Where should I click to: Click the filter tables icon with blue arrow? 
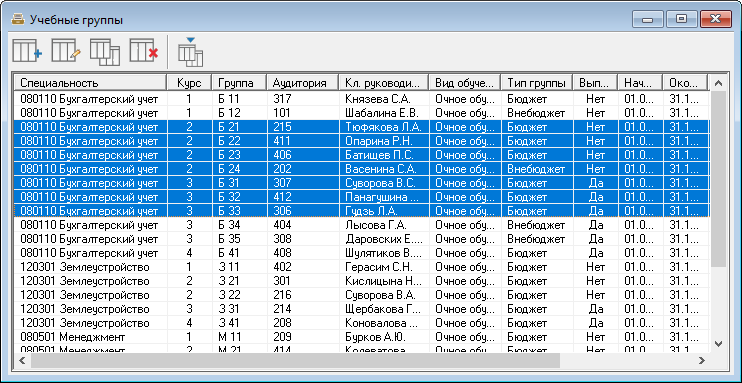click(190, 52)
